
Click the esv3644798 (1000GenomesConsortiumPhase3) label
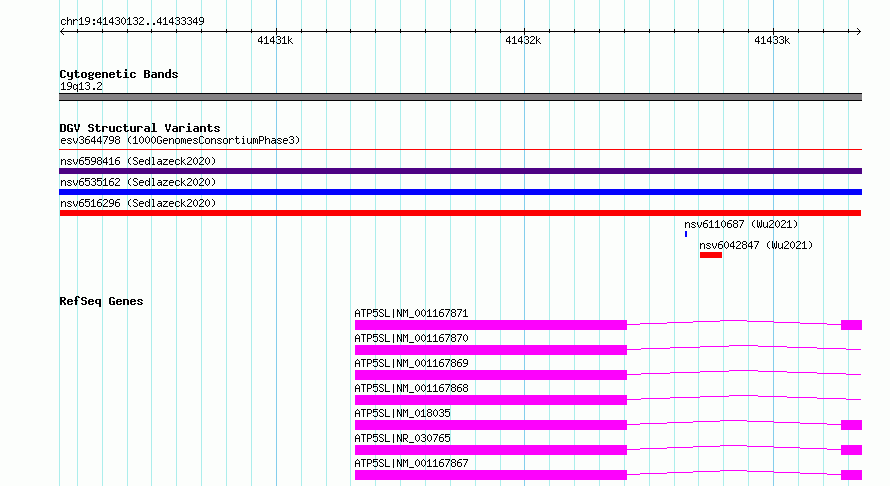(180, 140)
